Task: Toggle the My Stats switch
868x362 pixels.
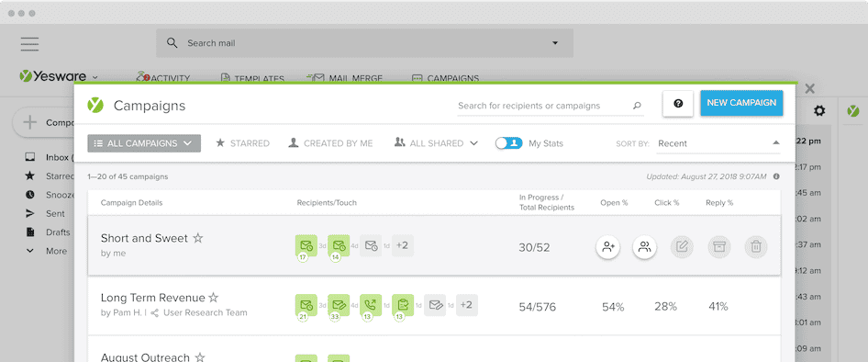Action: click(508, 143)
